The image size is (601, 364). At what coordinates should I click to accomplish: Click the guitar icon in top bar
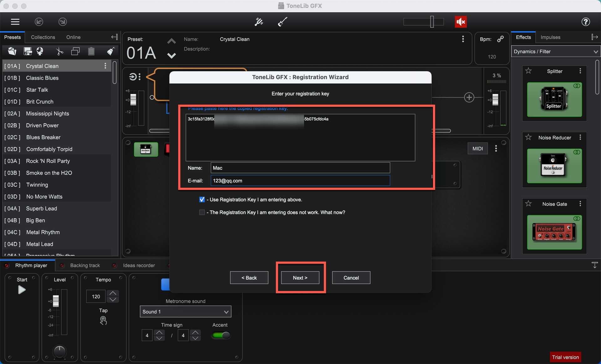pyautogui.click(x=283, y=22)
